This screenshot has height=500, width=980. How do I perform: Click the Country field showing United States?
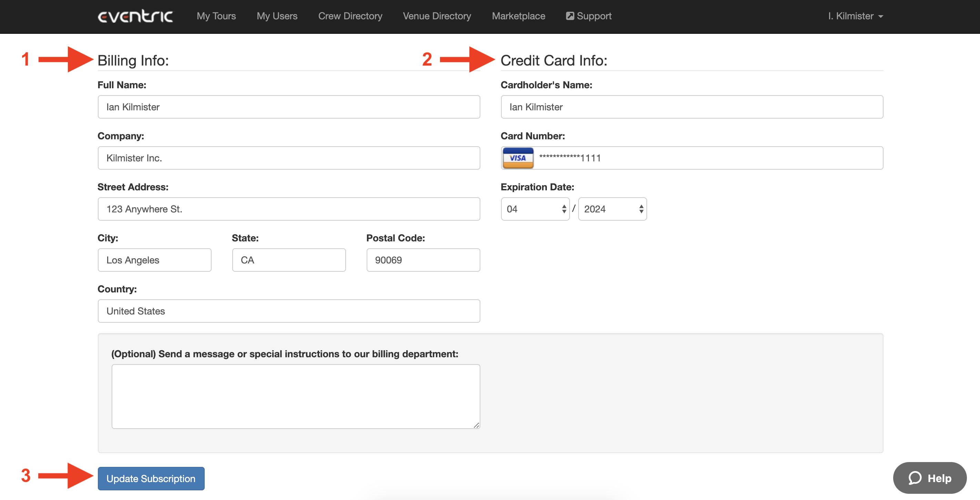289,311
